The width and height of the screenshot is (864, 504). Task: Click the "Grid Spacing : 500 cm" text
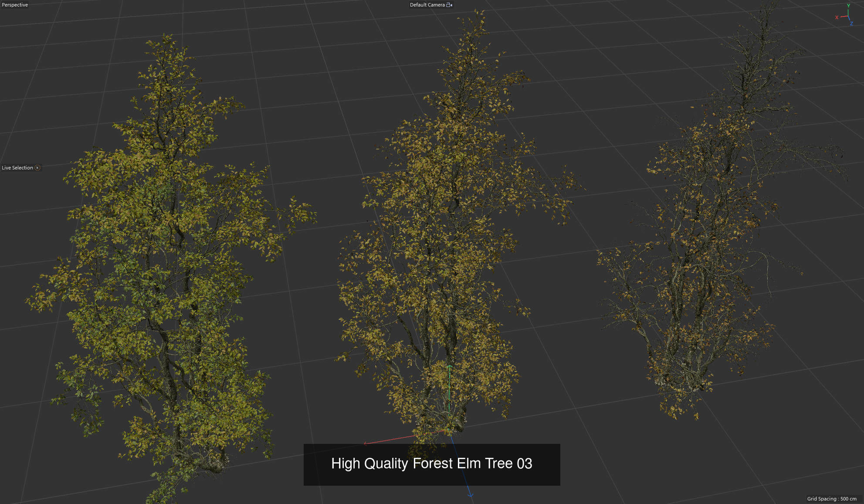tap(831, 499)
